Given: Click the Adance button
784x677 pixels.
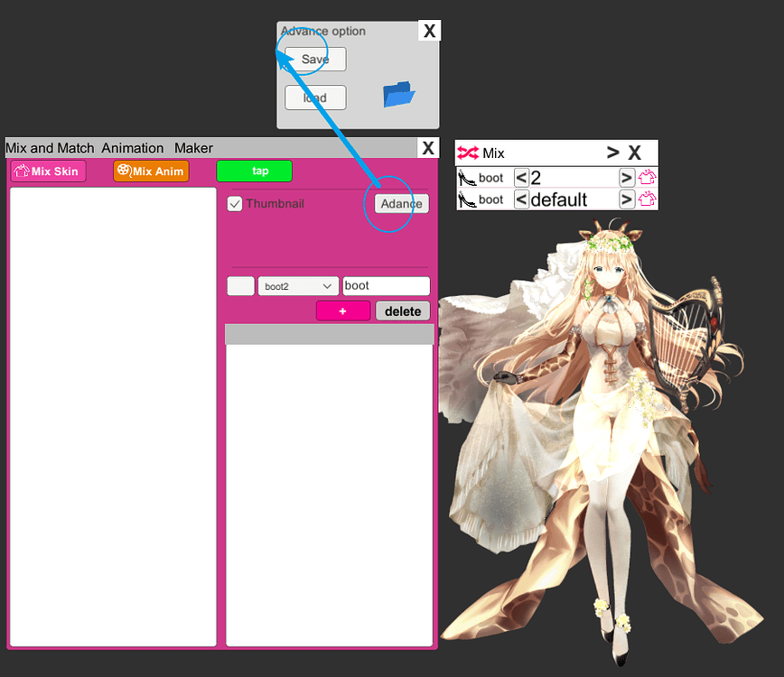Looking at the screenshot, I should (400, 204).
